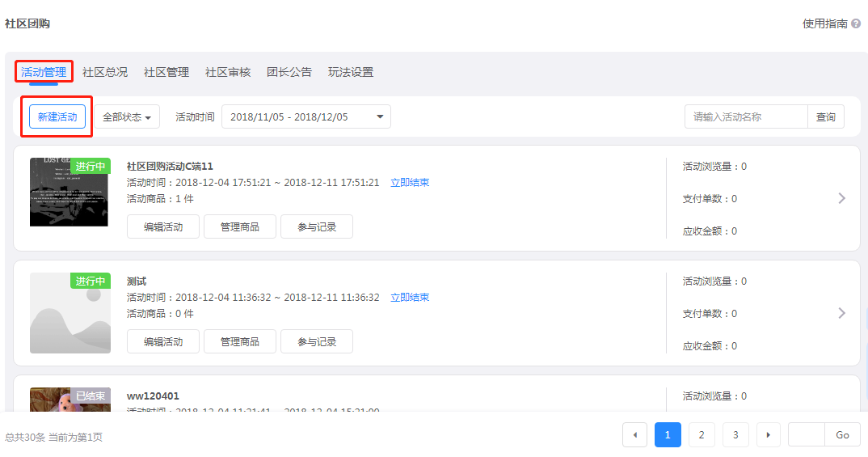Click 总共30条 当前为第1页 text
868x457 pixels.
click(x=53, y=438)
